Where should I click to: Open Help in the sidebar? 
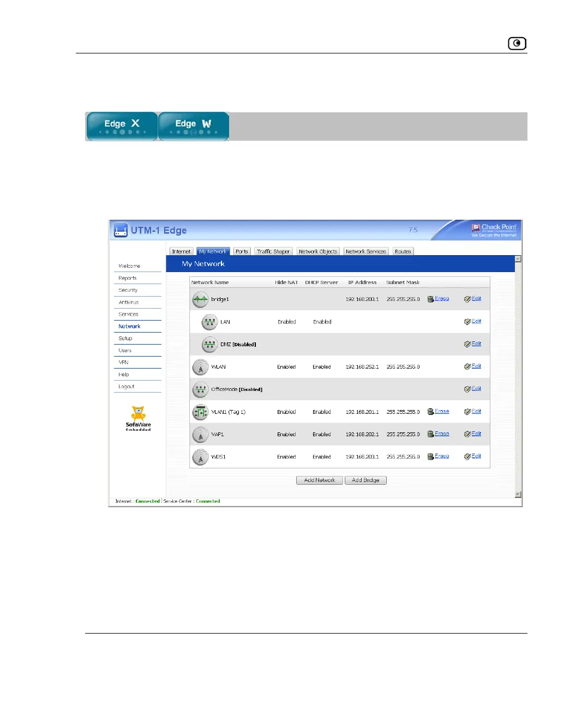coord(124,375)
